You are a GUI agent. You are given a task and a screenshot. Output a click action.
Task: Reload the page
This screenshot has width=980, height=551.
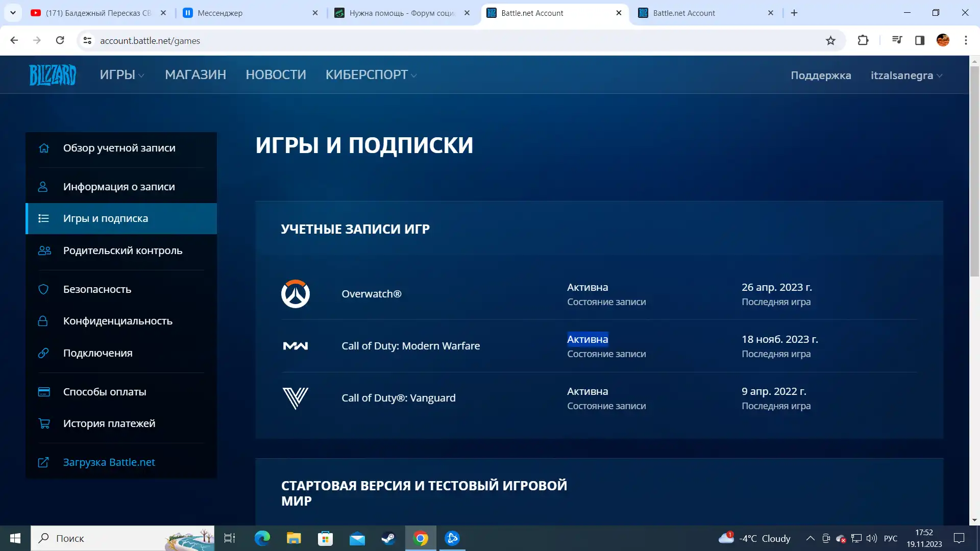click(60, 40)
